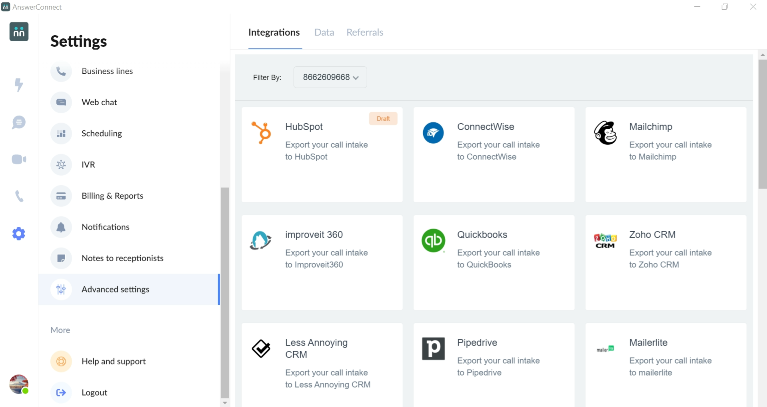Click the Pipedrive P logo
This screenshot has width=767, height=407.
[x=433, y=349]
